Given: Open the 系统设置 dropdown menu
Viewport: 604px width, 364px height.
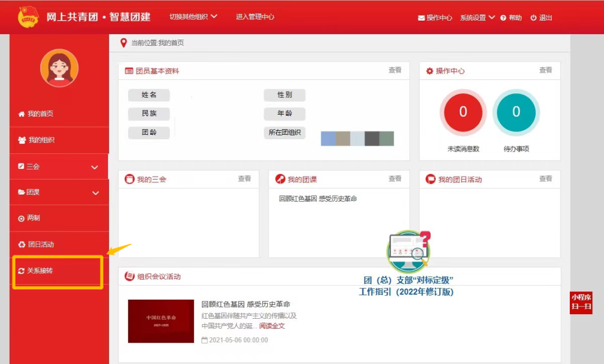Looking at the screenshot, I should (x=477, y=17).
